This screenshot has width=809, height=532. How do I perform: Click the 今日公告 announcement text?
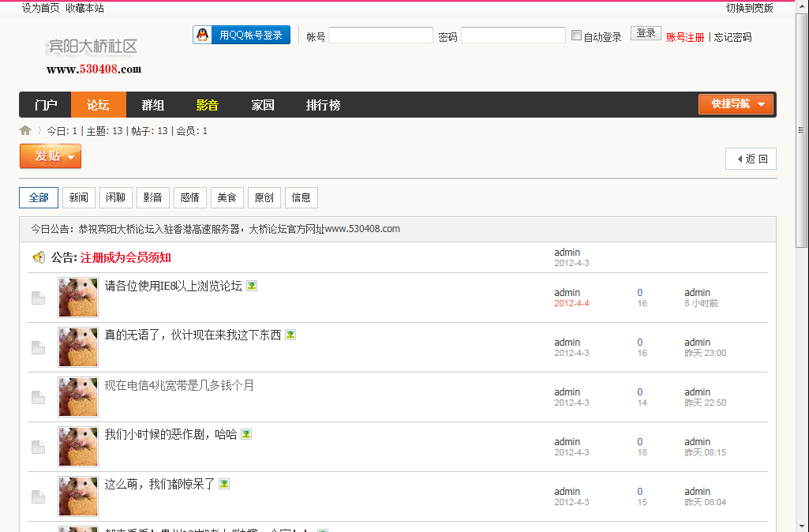[x=215, y=229]
